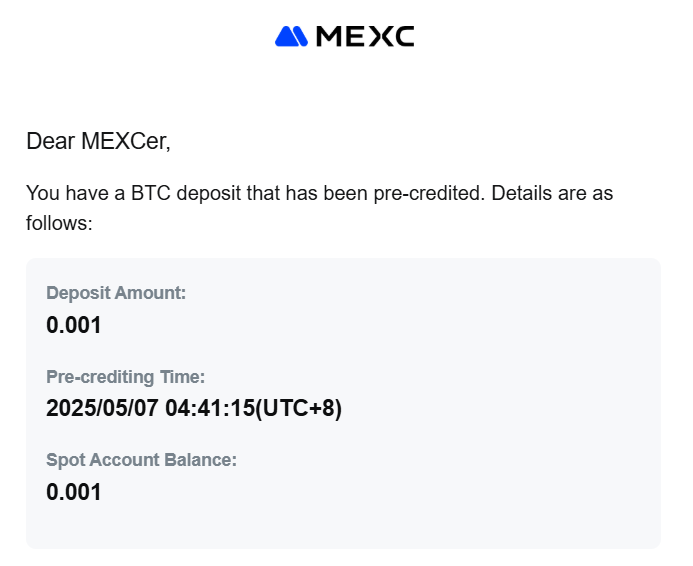This screenshot has width=693, height=566.
Task: Click the word "pre-credited" in the paragraph
Action: [x=429, y=194]
